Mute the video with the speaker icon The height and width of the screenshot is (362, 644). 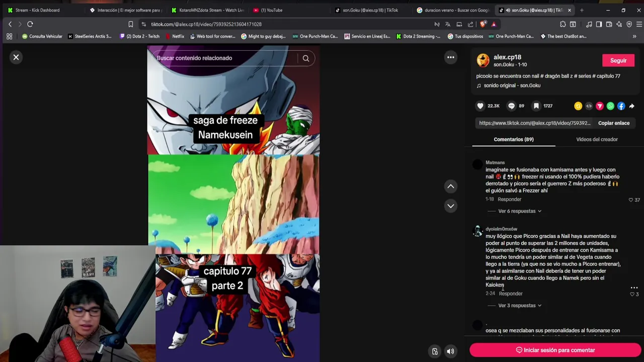pyautogui.click(x=450, y=351)
